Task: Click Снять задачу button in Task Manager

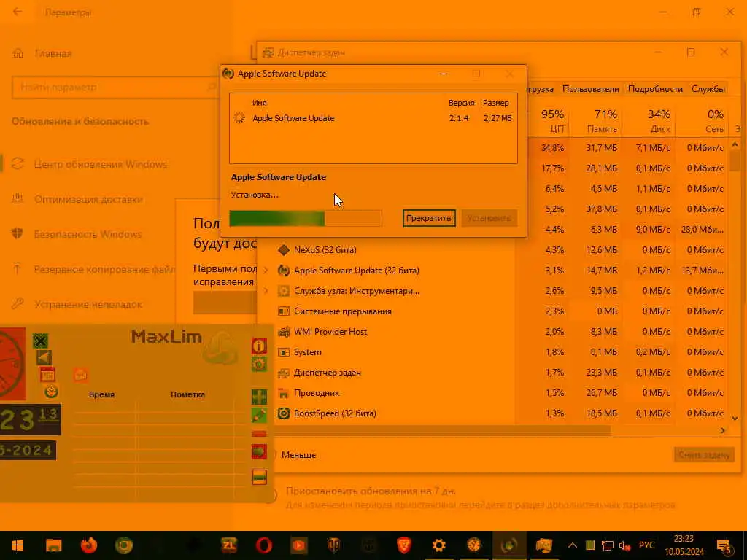Action: coord(704,455)
